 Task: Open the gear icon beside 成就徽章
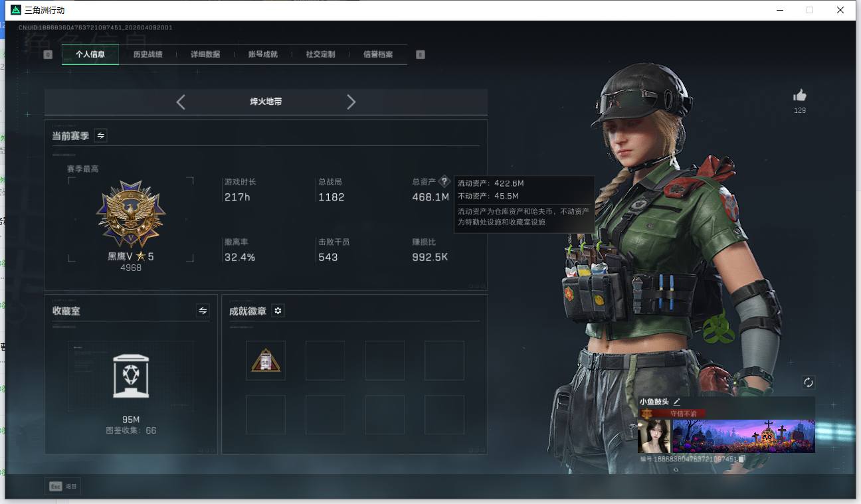point(278,310)
